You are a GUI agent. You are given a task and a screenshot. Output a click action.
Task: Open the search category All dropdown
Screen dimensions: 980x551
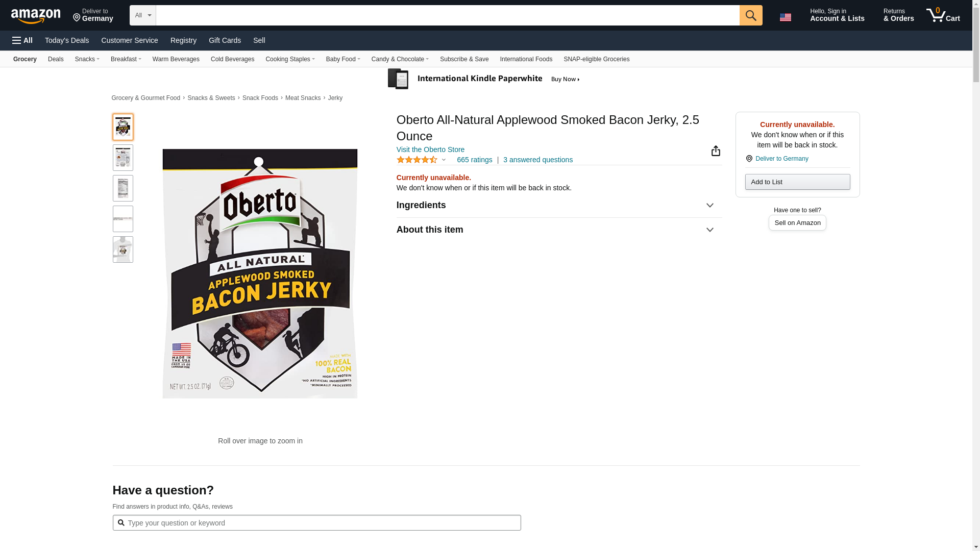tap(142, 15)
